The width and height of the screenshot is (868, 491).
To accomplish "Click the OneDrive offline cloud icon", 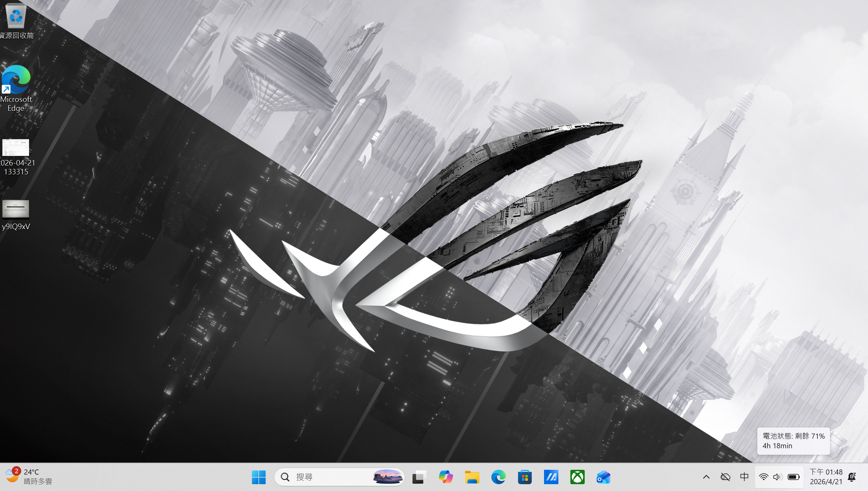I will tap(725, 477).
